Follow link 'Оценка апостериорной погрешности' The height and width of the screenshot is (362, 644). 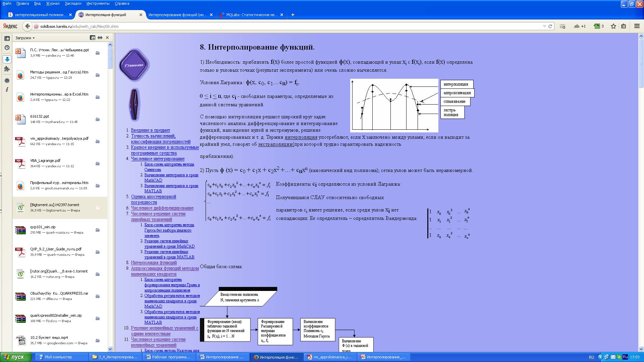[153, 199]
